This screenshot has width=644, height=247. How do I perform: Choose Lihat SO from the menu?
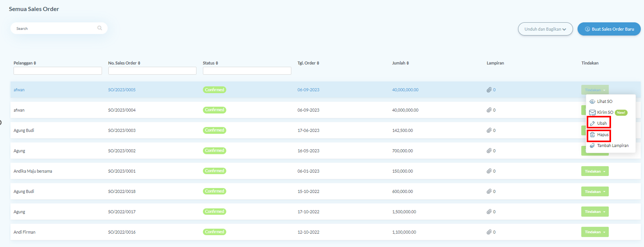tap(604, 101)
